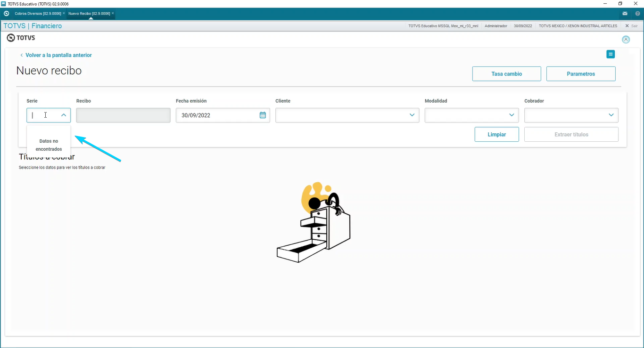
Task: Click the 30/09/2022 date in header
Action: click(x=523, y=26)
